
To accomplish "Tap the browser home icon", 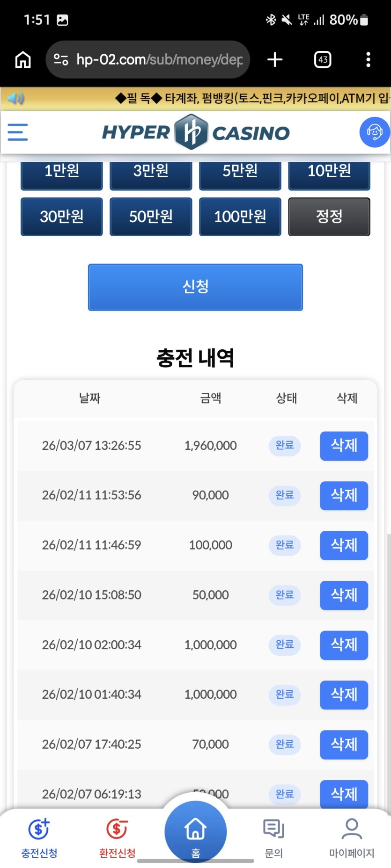I will click(x=23, y=60).
